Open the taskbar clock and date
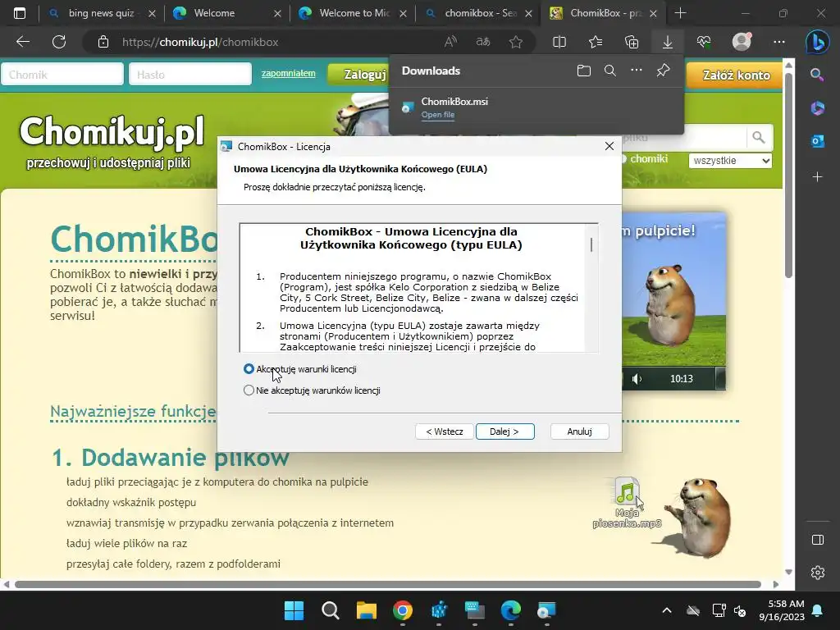Image resolution: width=840 pixels, height=630 pixels. coord(782,610)
